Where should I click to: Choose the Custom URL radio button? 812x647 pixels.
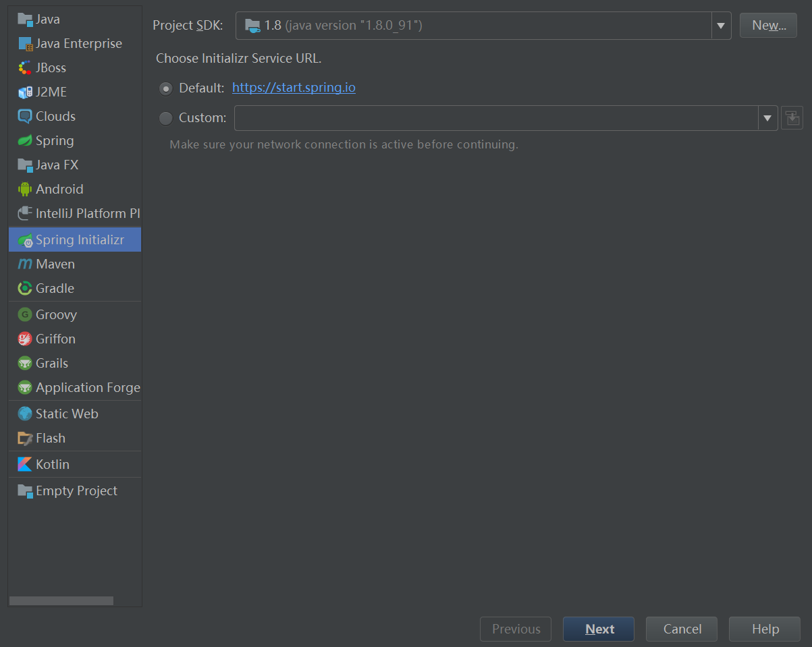tap(165, 118)
